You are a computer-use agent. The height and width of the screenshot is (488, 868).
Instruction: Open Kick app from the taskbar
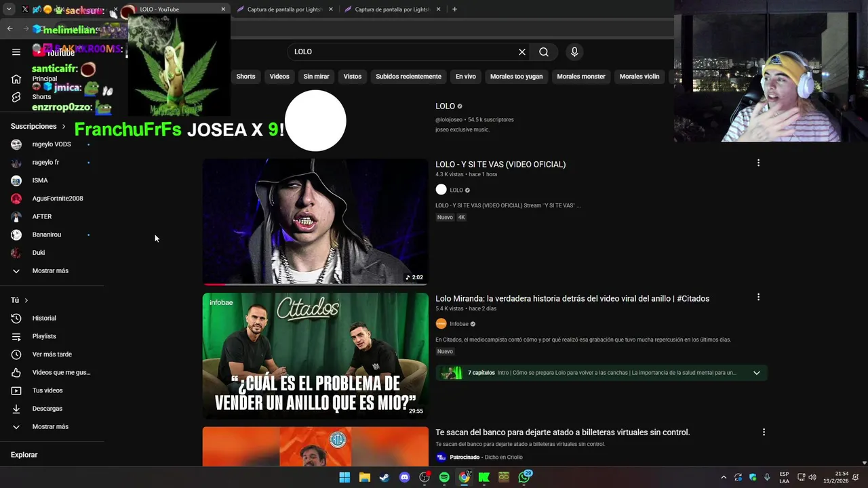click(x=484, y=477)
